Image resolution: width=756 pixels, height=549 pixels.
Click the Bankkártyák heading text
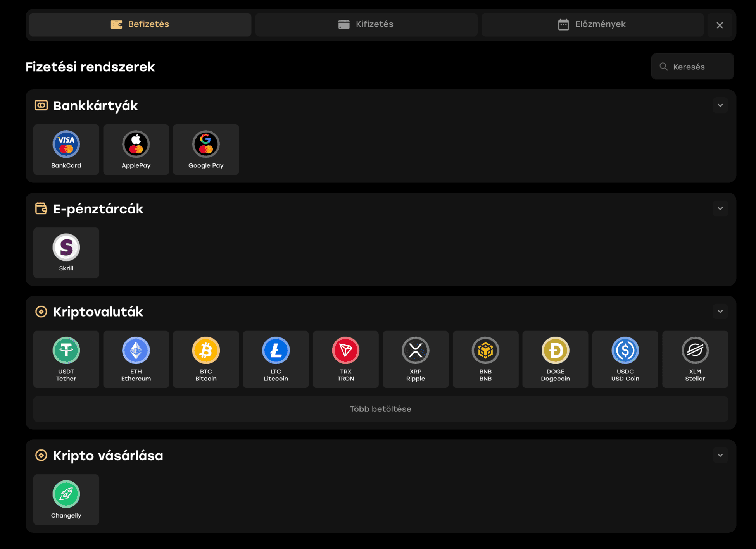(95, 106)
